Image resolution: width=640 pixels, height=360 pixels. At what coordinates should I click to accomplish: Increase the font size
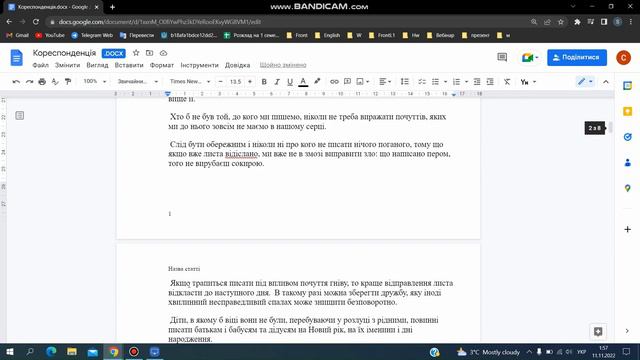(x=250, y=82)
